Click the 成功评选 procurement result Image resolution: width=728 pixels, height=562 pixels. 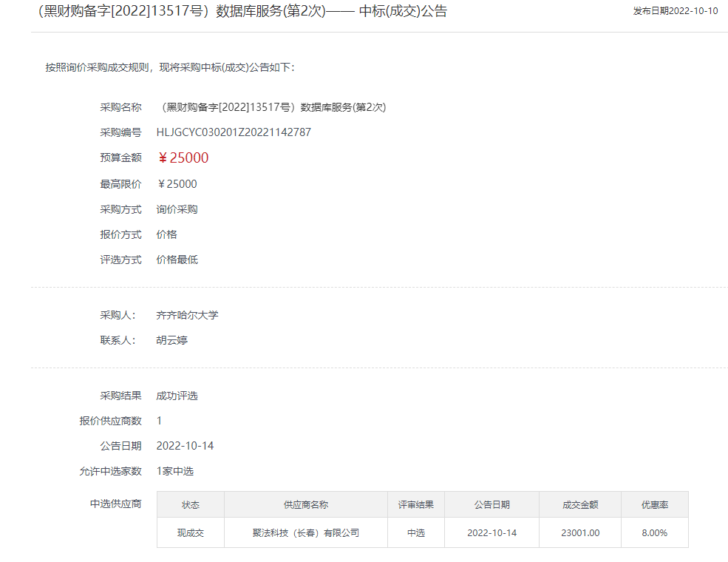pos(177,396)
